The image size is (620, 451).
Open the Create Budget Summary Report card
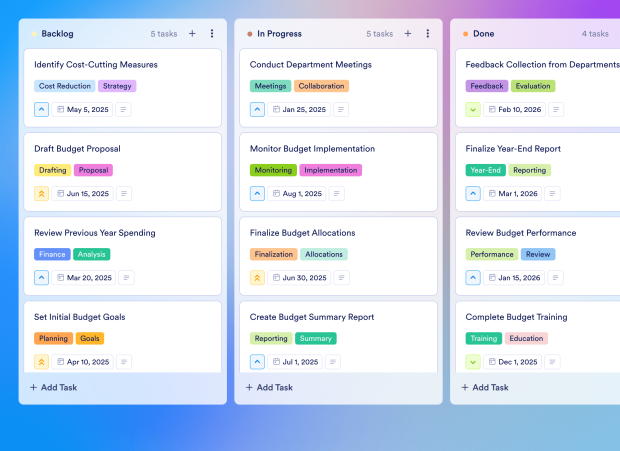pos(312,317)
